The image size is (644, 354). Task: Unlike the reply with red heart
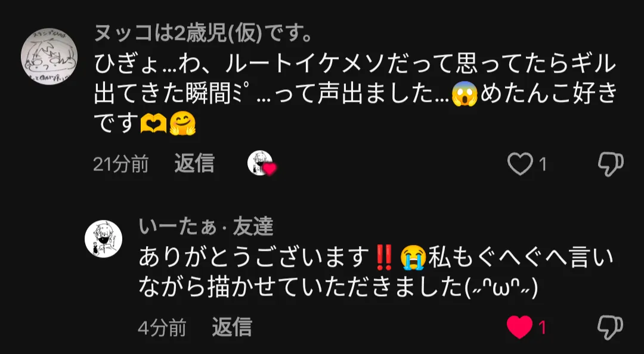519,328
